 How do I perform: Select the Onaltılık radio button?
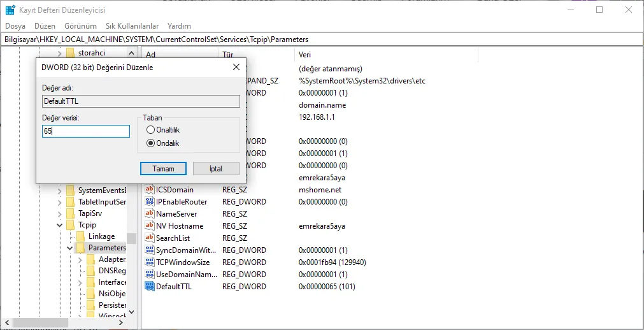click(150, 130)
